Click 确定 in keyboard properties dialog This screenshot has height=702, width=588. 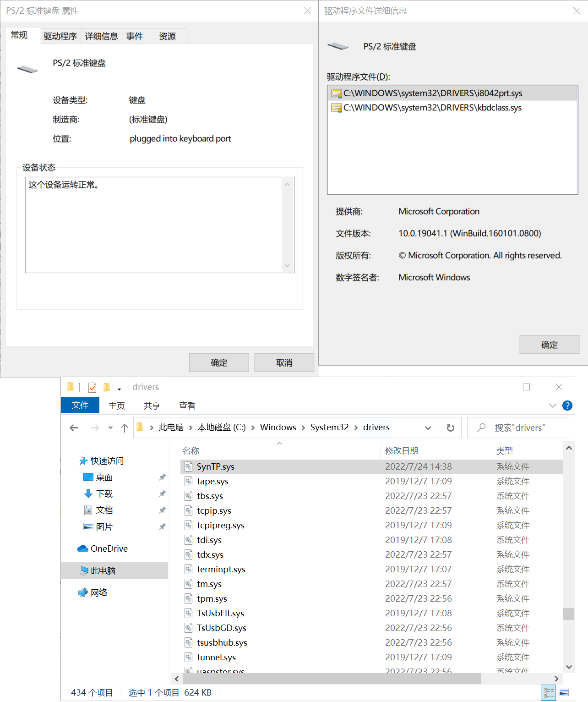pyautogui.click(x=219, y=362)
